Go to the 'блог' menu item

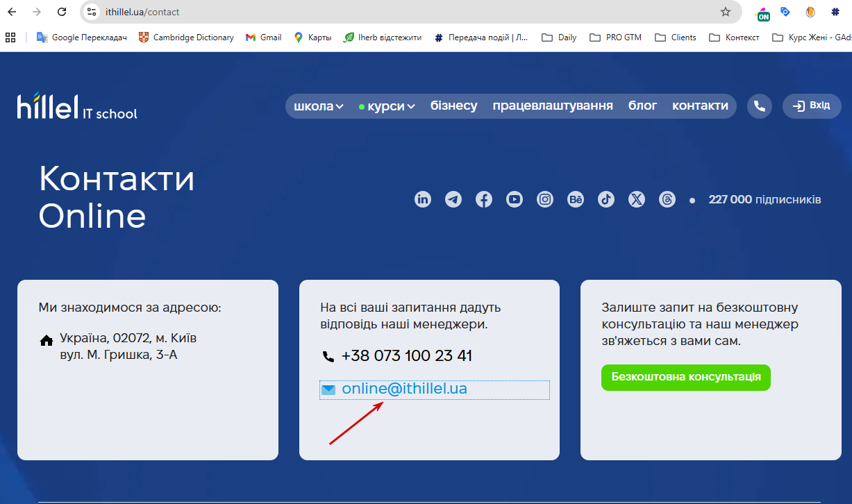pyautogui.click(x=643, y=106)
